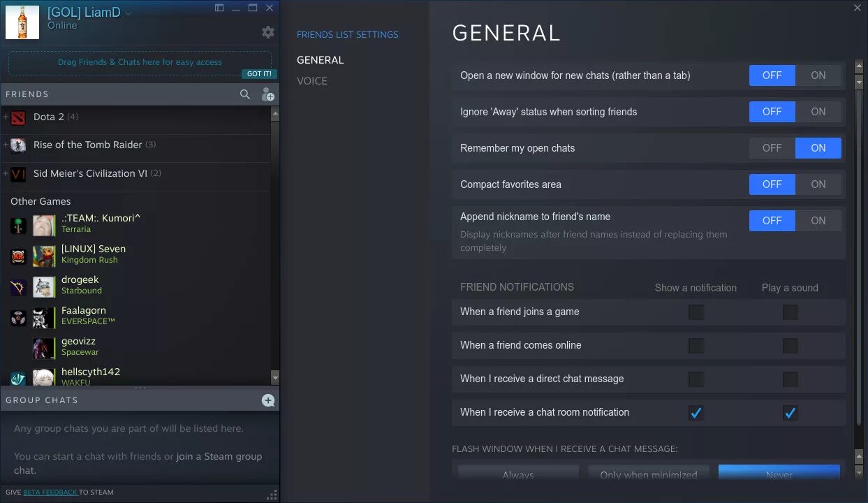Collapse the Other Games section header
The image size is (868, 503).
click(41, 201)
